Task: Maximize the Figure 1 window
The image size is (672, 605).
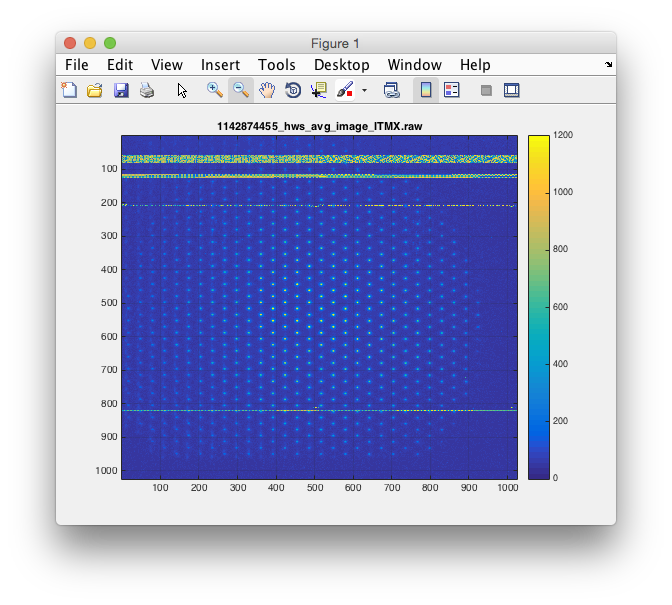Action: click(110, 43)
